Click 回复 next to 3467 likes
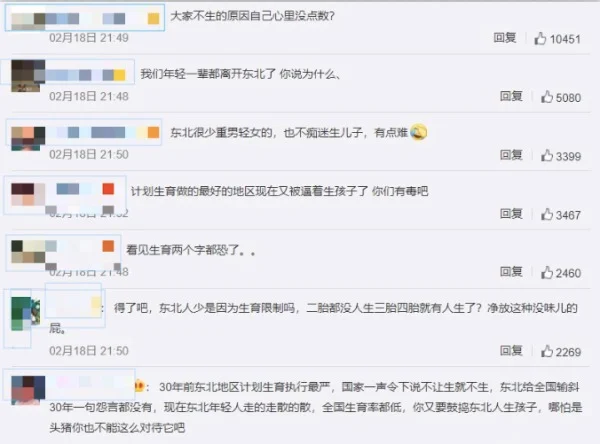 tap(511, 214)
